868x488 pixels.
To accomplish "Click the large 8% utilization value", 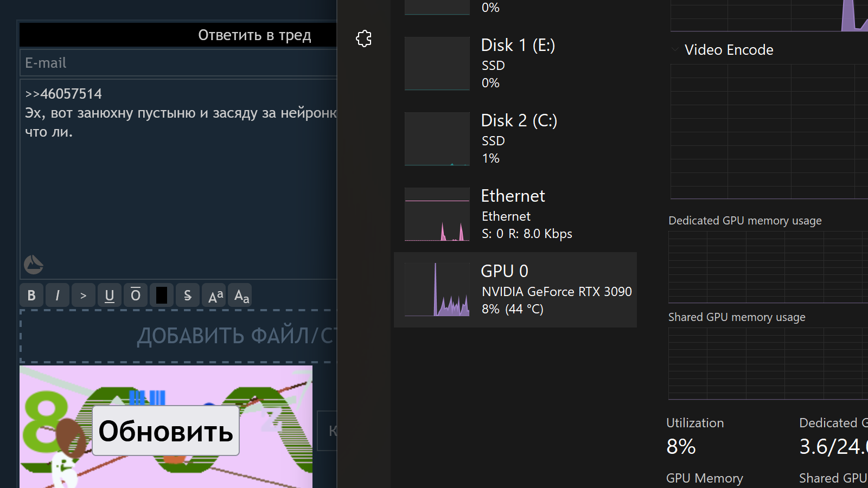I will tap(681, 447).
